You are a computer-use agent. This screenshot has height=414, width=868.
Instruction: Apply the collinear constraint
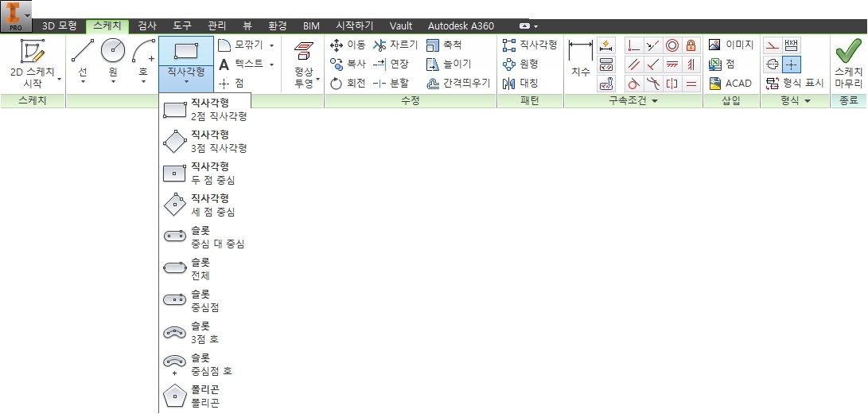pyautogui.click(x=654, y=45)
